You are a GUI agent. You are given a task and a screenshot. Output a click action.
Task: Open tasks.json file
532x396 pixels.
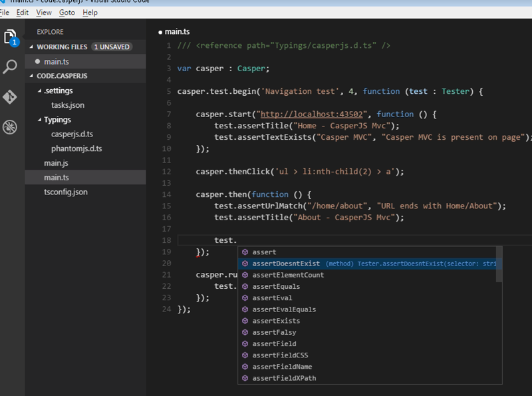pyautogui.click(x=86, y=105)
